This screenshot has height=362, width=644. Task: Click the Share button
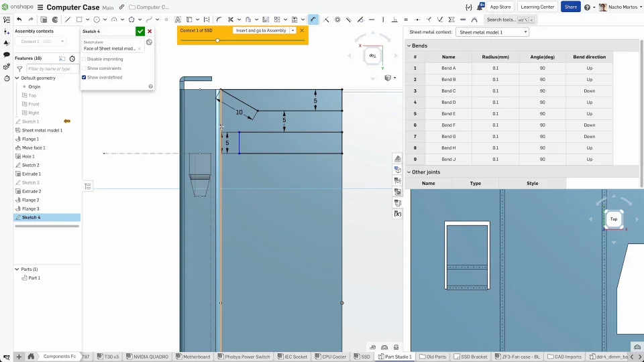pyautogui.click(x=570, y=7)
